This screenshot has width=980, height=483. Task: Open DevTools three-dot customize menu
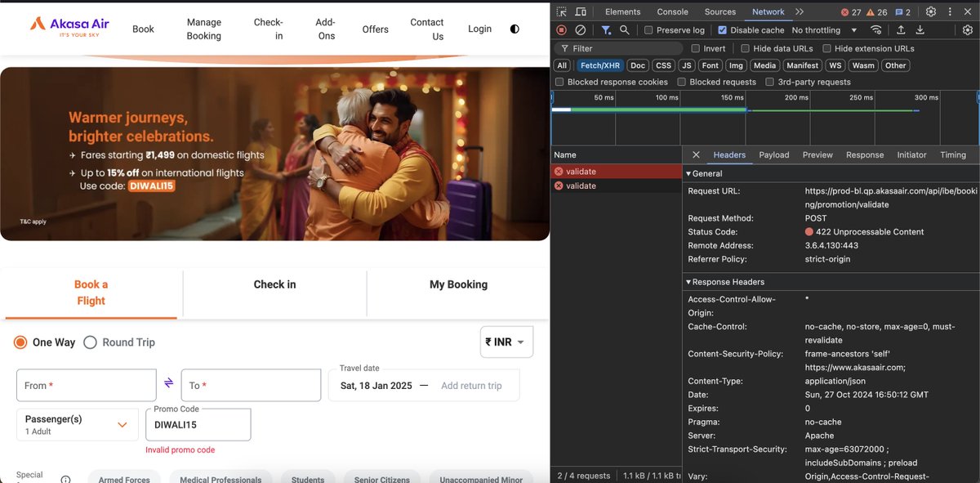tap(950, 11)
